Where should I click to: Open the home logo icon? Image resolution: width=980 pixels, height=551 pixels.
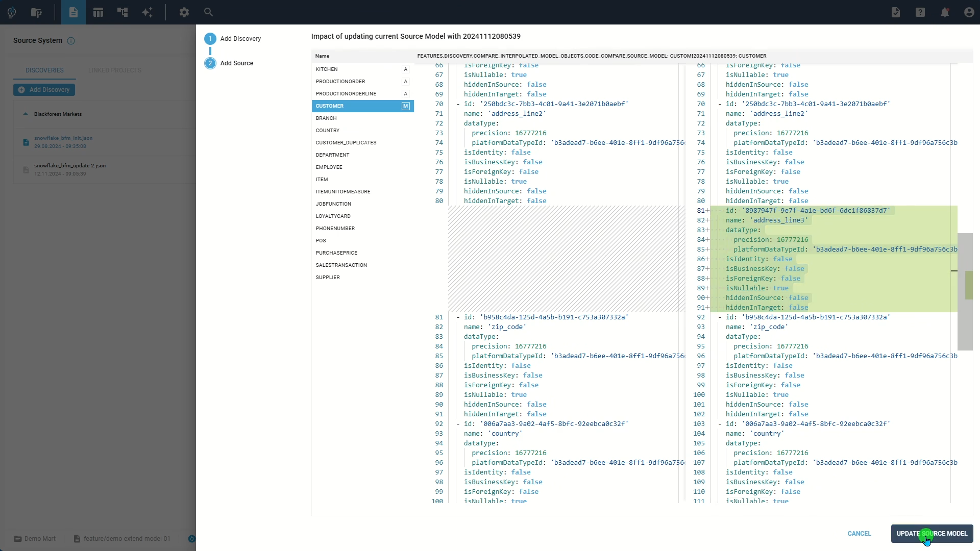[12, 12]
